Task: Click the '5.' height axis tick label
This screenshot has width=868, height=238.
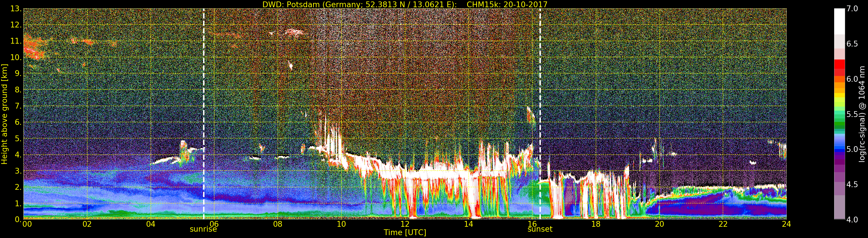Action: point(18,138)
